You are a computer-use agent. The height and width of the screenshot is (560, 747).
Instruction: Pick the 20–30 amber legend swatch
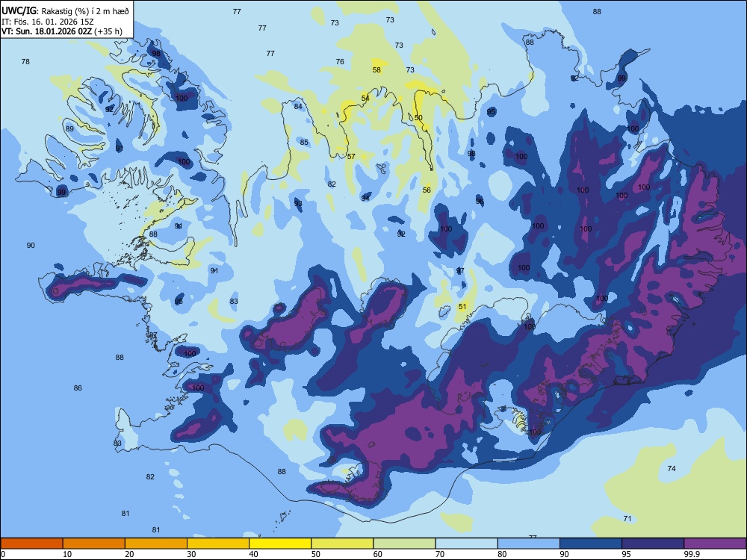(x=156, y=544)
